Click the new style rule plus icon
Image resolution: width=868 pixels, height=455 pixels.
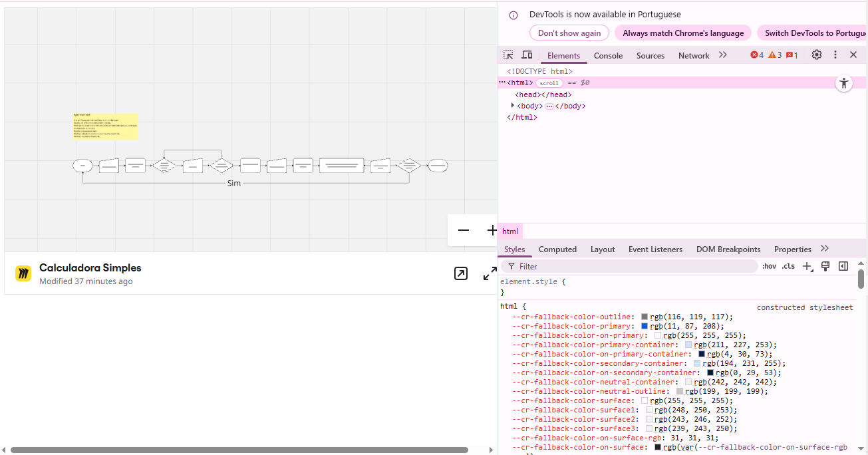(807, 267)
